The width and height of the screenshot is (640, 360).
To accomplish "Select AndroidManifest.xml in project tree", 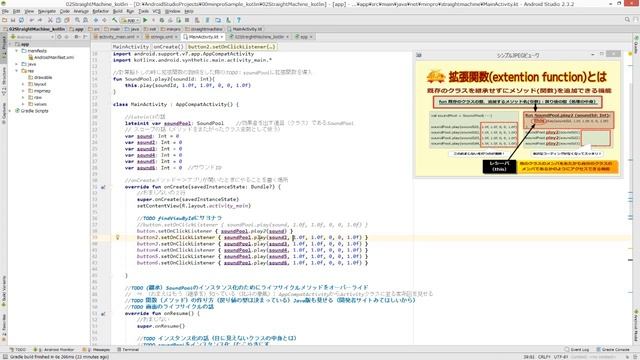I will (x=51, y=57).
